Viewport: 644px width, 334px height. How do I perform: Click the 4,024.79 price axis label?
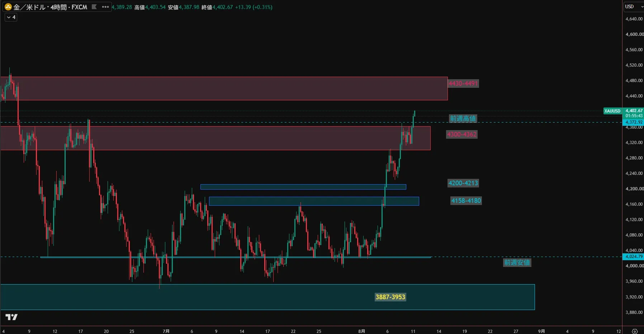(634, 257)
